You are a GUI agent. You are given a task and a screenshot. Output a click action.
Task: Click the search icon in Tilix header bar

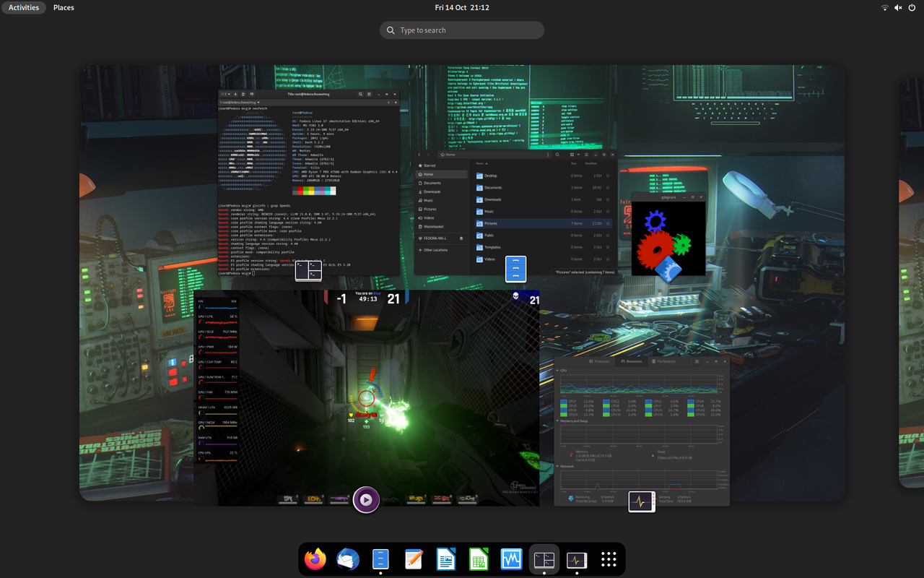[x=361, y=94]
